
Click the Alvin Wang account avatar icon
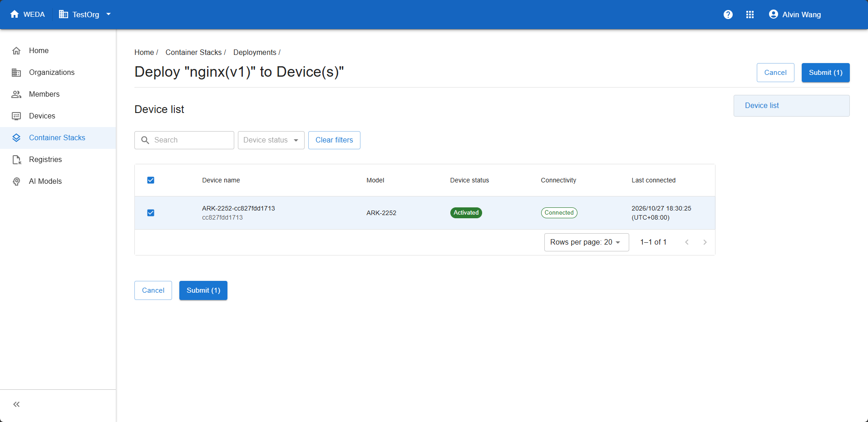[774, 15]
